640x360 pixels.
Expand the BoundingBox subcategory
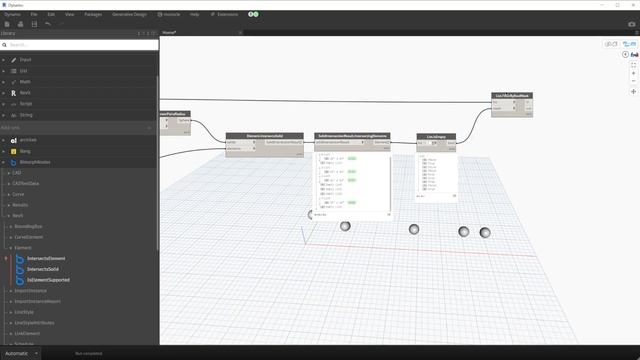pyautogui.click(x=11, y=227)
